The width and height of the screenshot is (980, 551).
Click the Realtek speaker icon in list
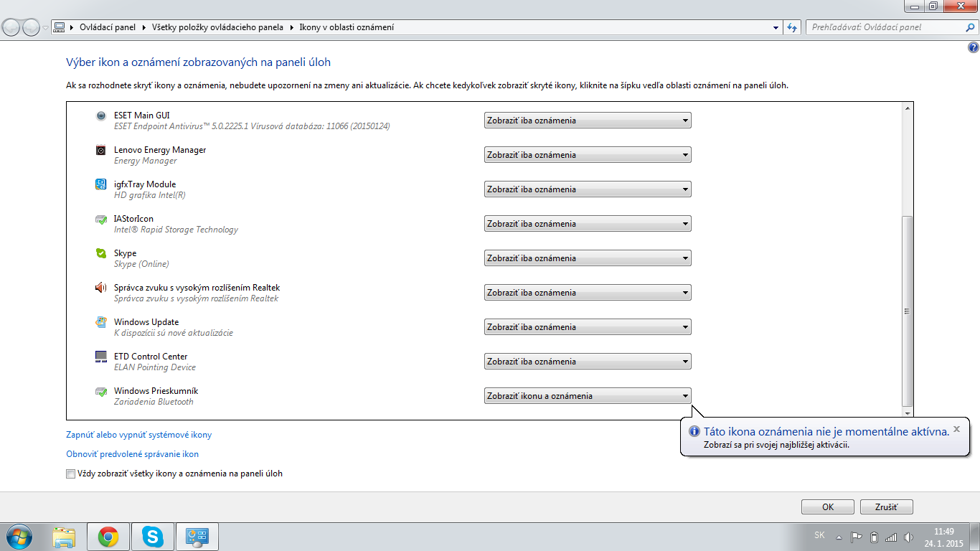(101, 288)
